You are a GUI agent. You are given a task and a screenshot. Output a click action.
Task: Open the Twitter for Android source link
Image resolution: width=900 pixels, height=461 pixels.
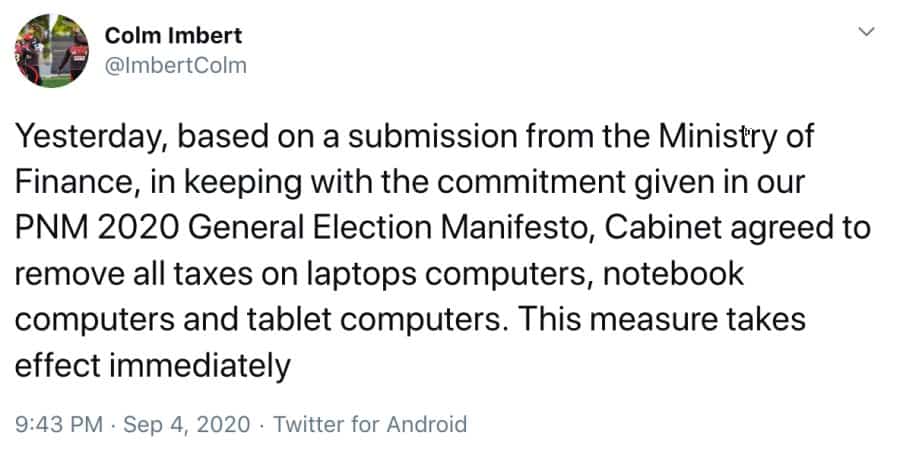(x=369, y=424)
